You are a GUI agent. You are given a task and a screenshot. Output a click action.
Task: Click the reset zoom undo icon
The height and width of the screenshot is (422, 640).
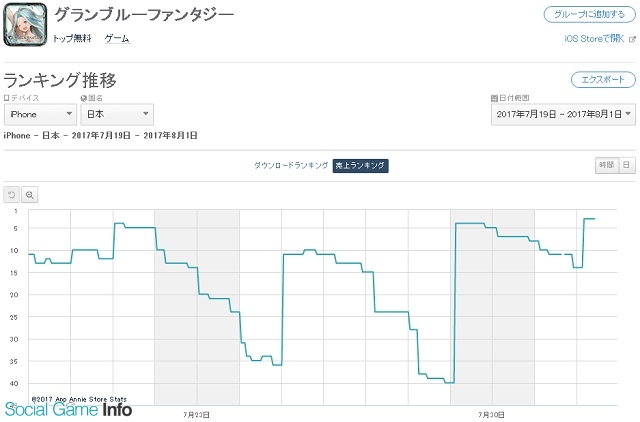point(11,195)
